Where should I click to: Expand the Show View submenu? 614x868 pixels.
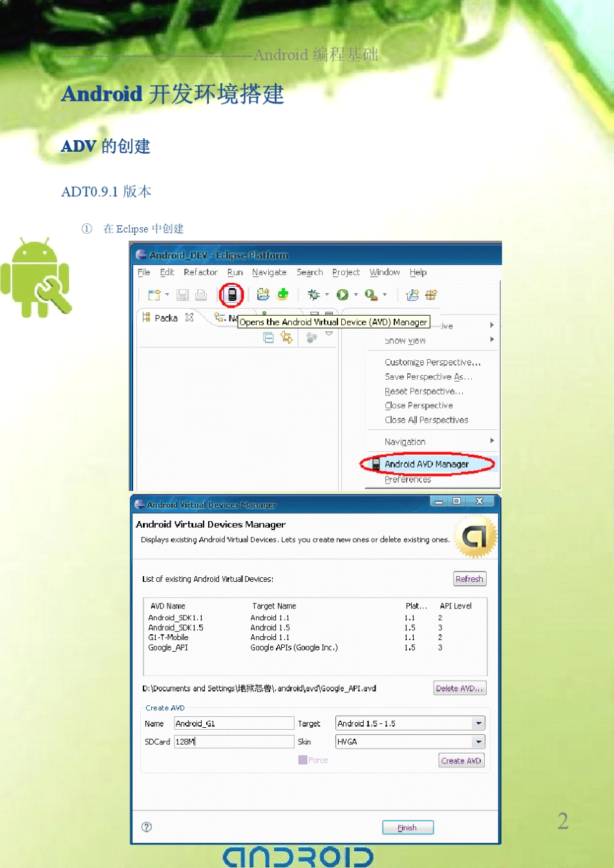coord(492,339)
